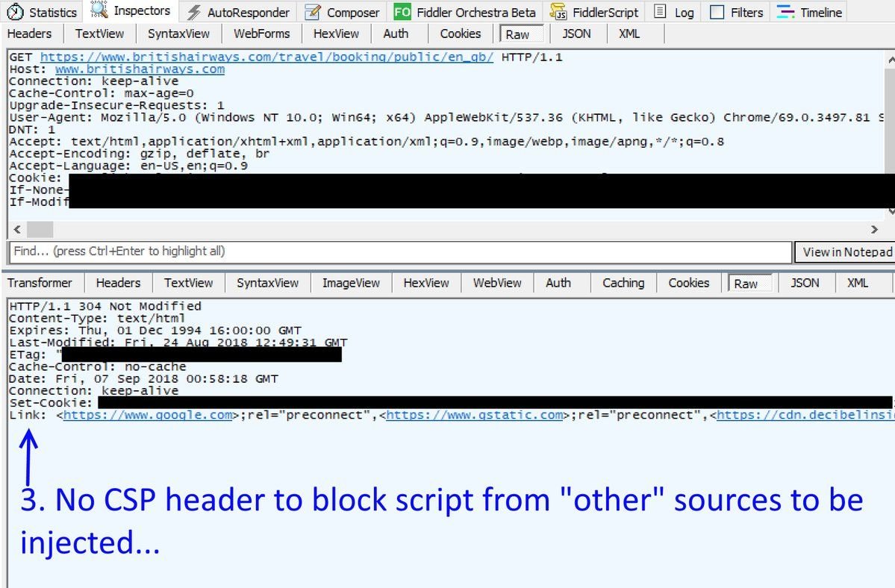Screen dimensions: 895x588
Task: Click the FiddlerScript JS icon
Action: pos(558,12)
